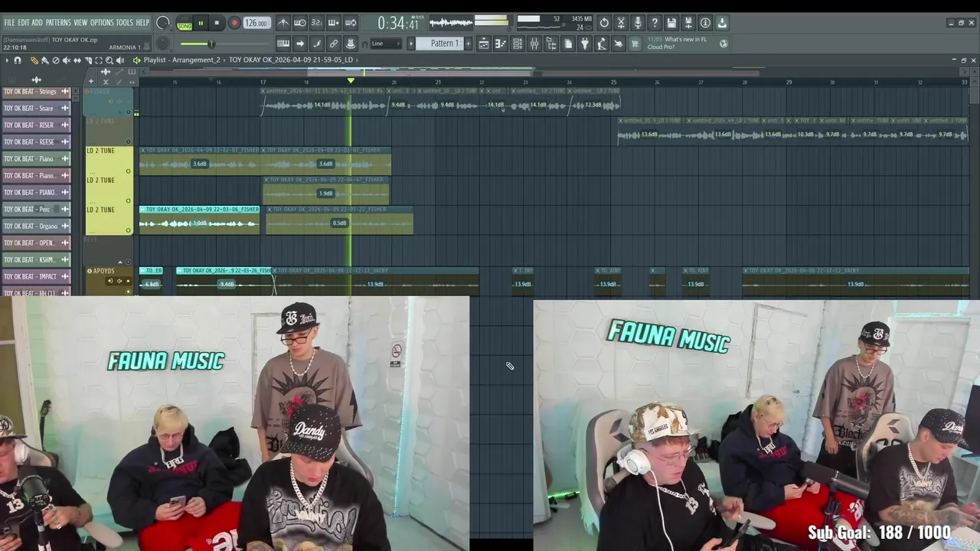This screenshot has height=551, width=980.
Task: Toggle the magnet snap icon in playlist
Action: tap(17, 60)
